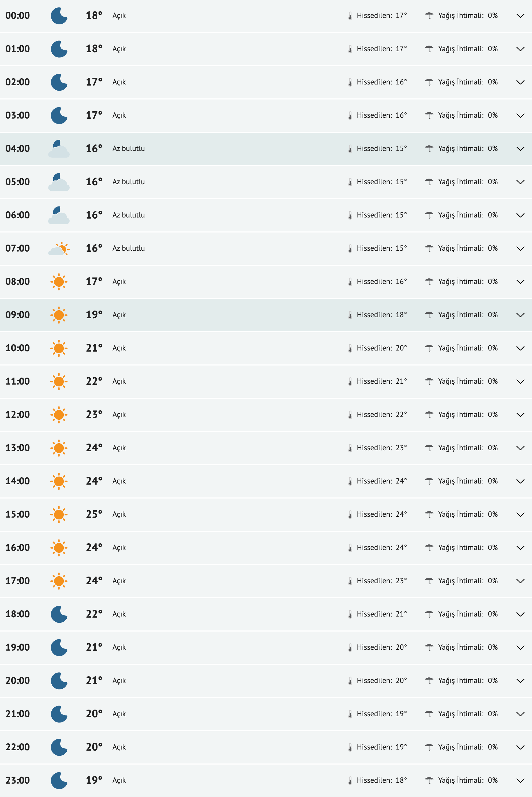The image size is (532, 797).
Task: Click the partly cloudy sun icon at 07:00
Action: (x=59, y=249)
